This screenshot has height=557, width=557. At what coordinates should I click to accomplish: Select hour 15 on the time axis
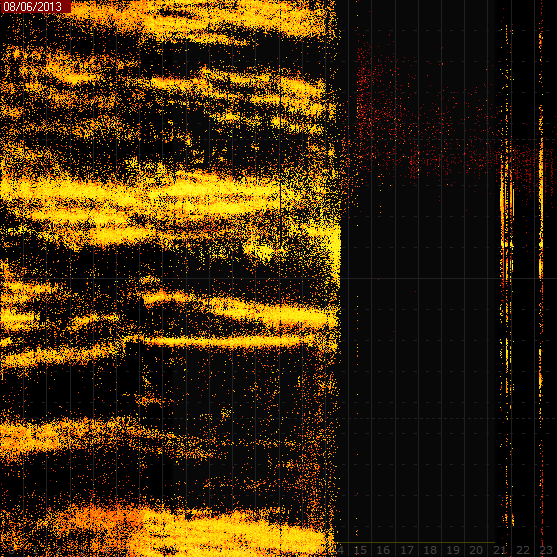pos(360,550)
